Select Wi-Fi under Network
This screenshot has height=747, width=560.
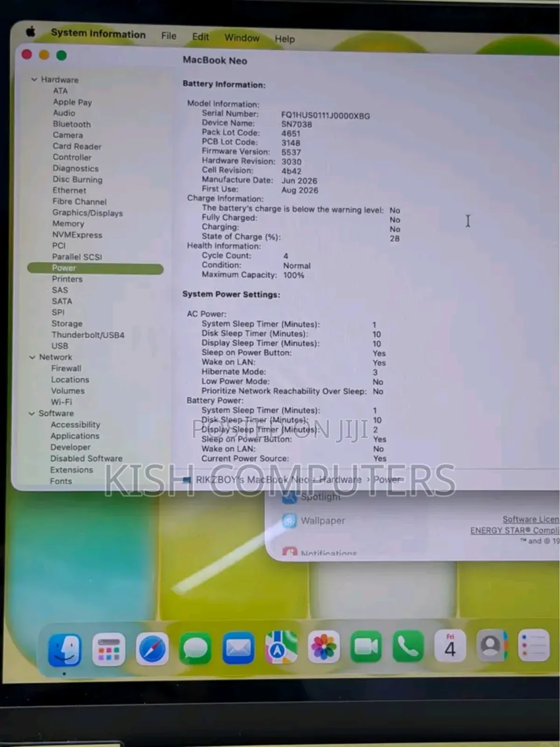pos(62,402)
